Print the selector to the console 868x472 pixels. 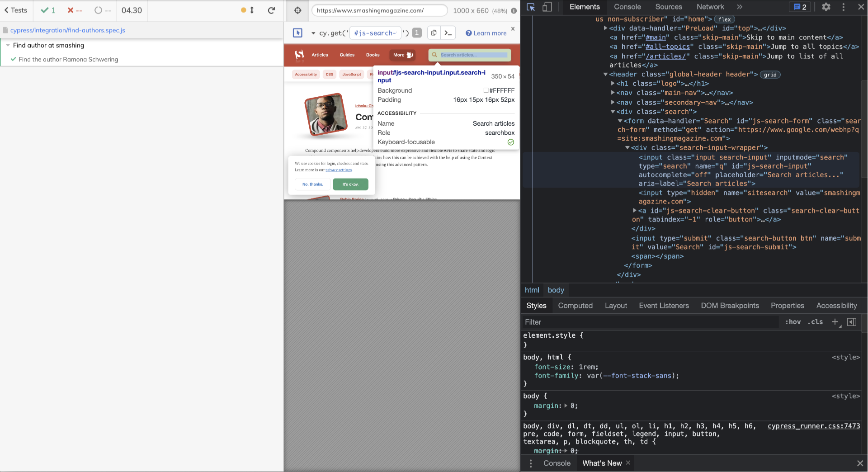(448, 33)
